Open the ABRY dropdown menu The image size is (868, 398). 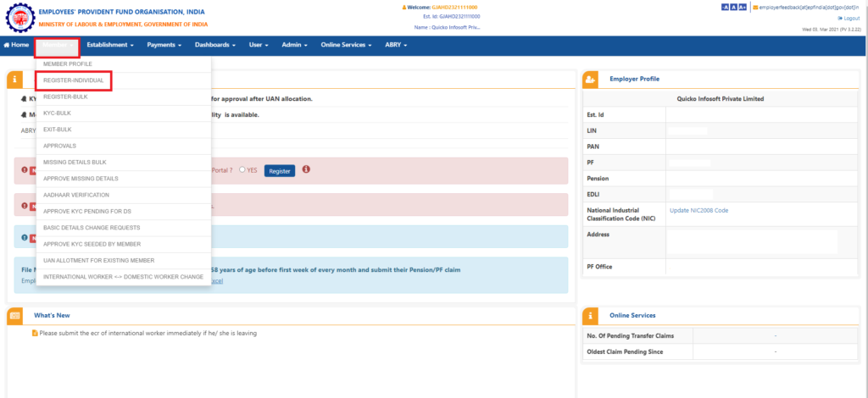396,45
